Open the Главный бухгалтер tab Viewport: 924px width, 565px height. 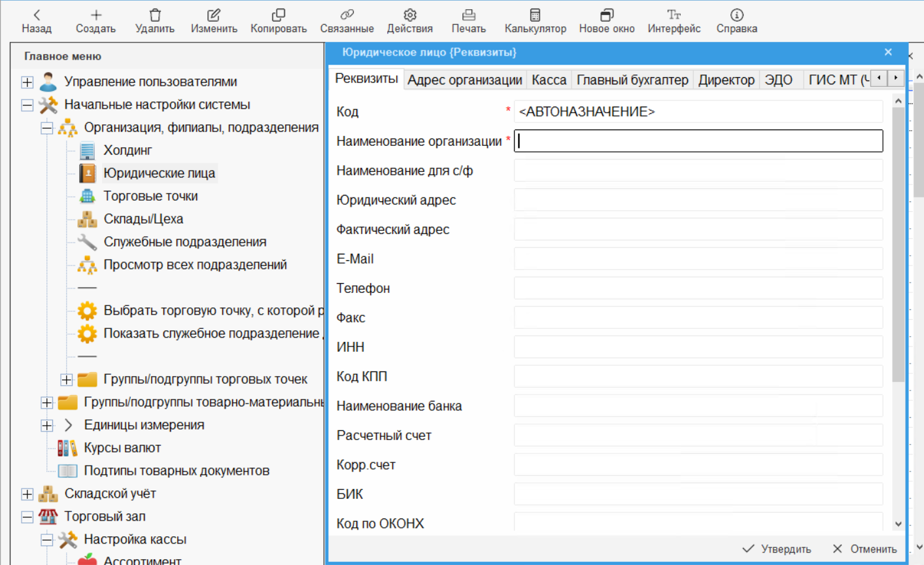632,80
